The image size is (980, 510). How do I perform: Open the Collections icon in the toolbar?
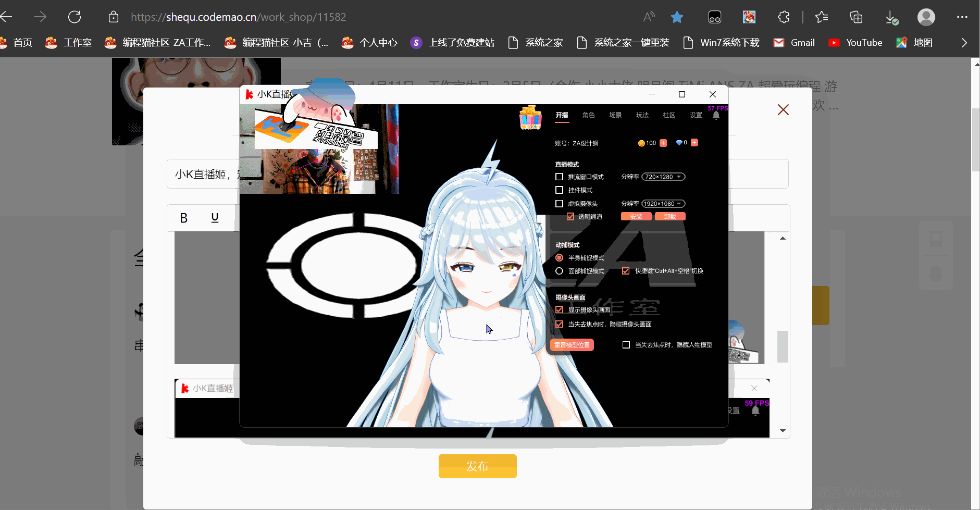coord(856,17)
